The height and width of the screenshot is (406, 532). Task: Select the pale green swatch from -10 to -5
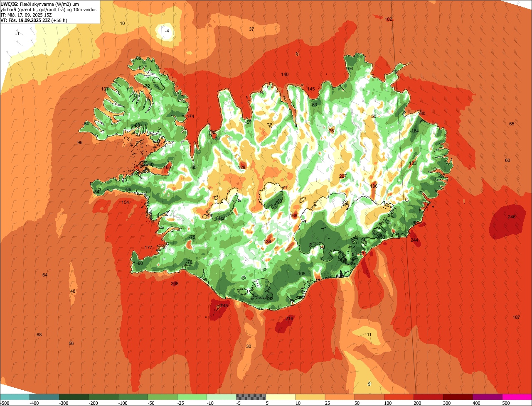point(222,397)
